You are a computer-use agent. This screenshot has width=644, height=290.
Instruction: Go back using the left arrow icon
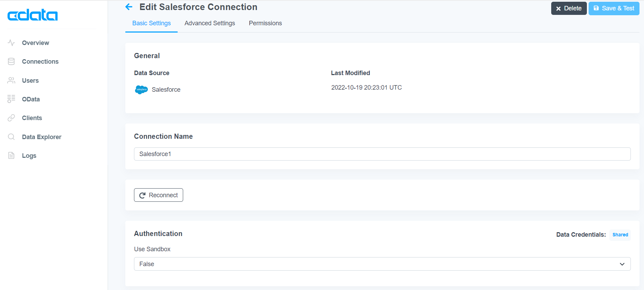[129, 7]
